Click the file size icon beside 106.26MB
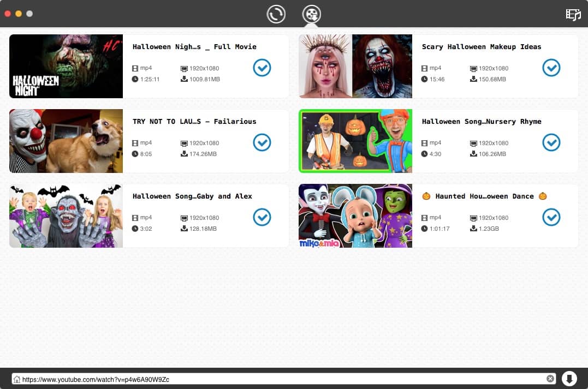The width and height of the screenshot is (588, 389). point(474,154)
